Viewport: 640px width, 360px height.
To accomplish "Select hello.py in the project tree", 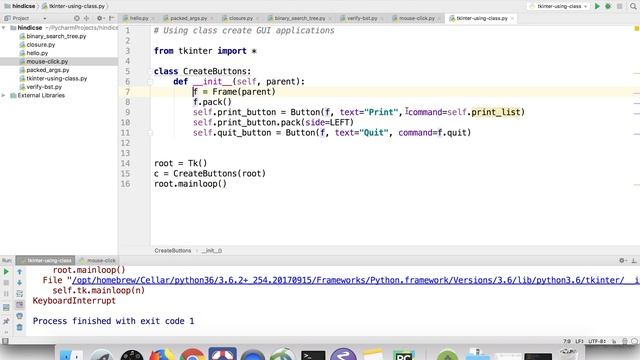I will pyautogui.click(x=37, y=53).
